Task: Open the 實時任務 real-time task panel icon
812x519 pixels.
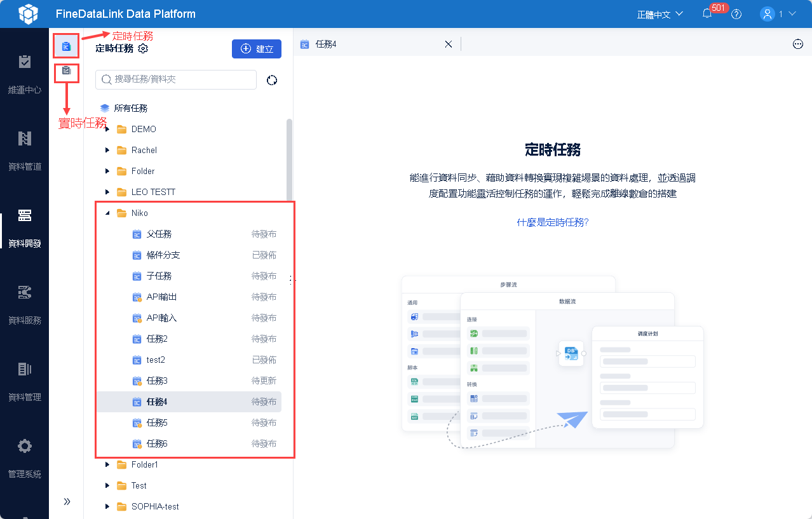Action: (x=66, y=72)
